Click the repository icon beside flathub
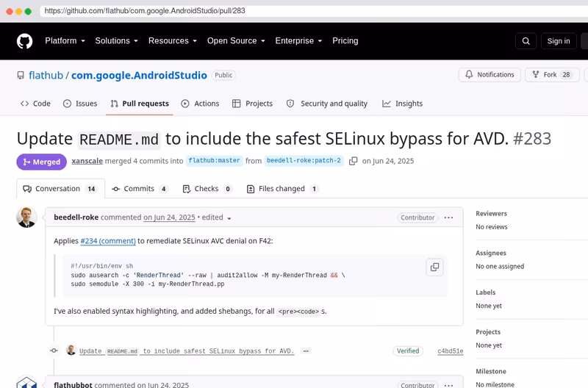Screen dimensions: 588x388 (x=21, y=76)
